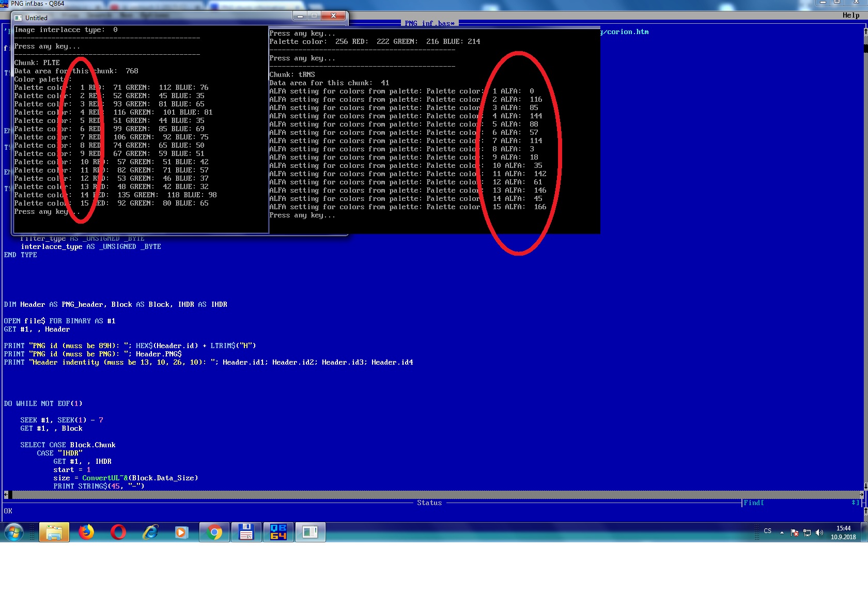Viewport: 868px width, 595px height.
Task: Switch to QB64 IDE taskbar icon
Action: pos(278,532)
